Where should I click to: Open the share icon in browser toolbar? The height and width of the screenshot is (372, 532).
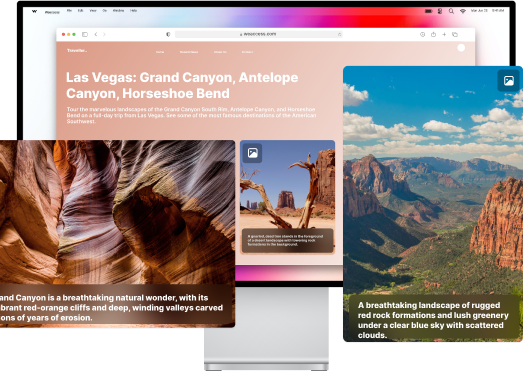(x=433, y=34)
